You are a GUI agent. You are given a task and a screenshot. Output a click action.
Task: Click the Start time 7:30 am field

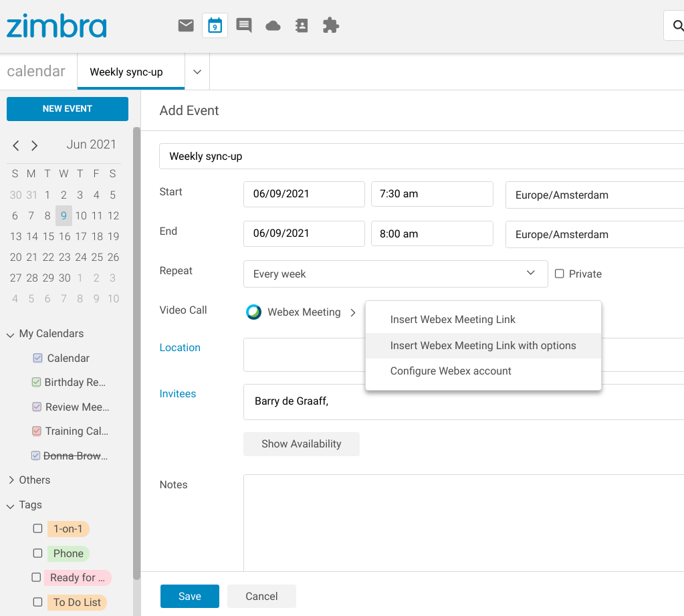[433, 194]
